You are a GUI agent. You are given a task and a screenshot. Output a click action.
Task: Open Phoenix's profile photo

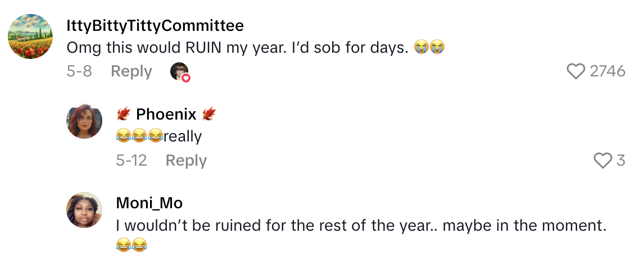coord(84,121)
